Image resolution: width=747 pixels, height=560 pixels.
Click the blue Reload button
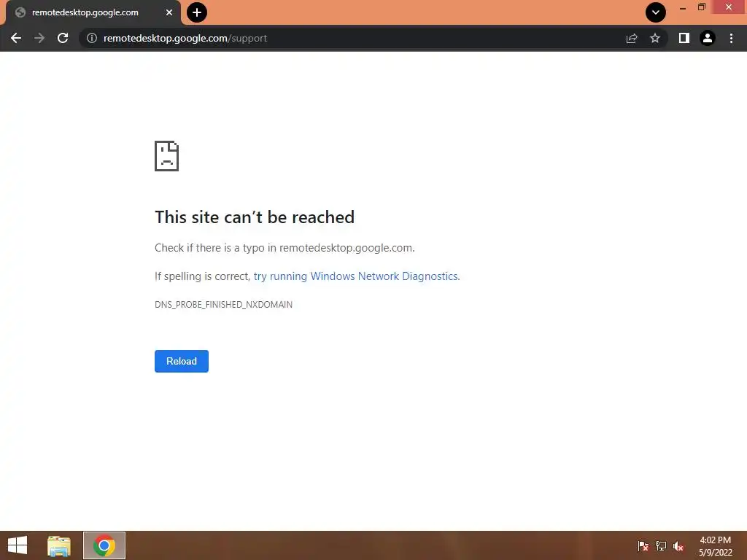182,361
